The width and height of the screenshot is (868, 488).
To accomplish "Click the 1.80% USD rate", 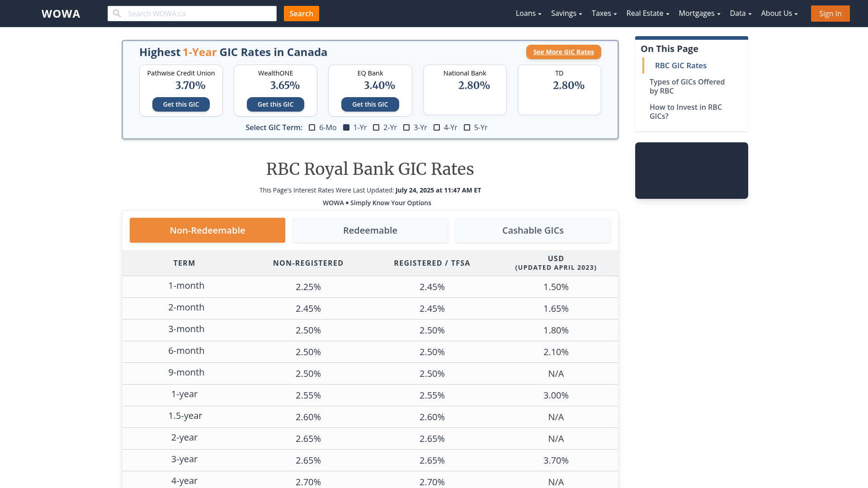I will point(556,330).
